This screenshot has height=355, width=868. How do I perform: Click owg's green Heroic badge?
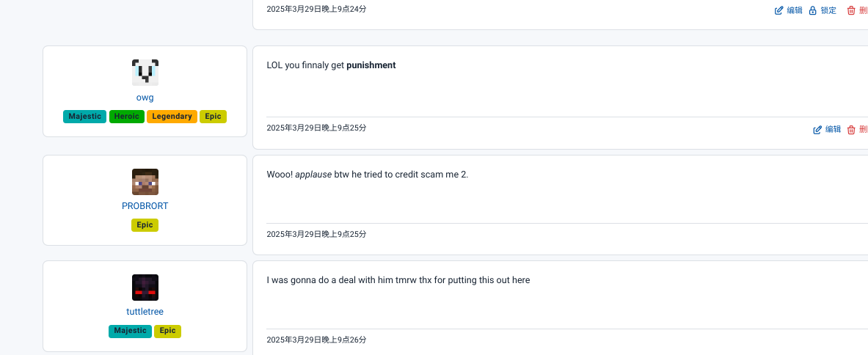click(127, 117)
